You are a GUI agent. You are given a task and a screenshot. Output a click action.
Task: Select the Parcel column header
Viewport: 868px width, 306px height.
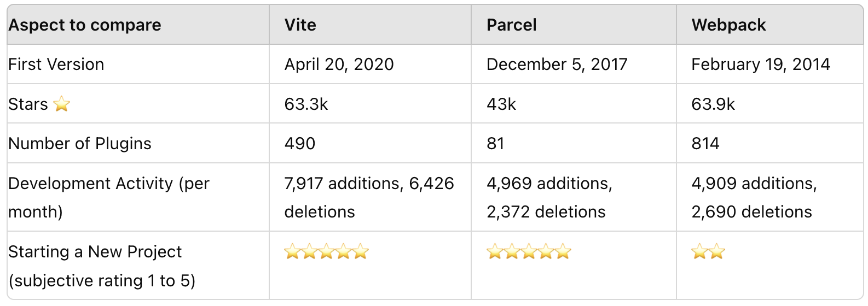pyautogui.click(x=574, y=25)
